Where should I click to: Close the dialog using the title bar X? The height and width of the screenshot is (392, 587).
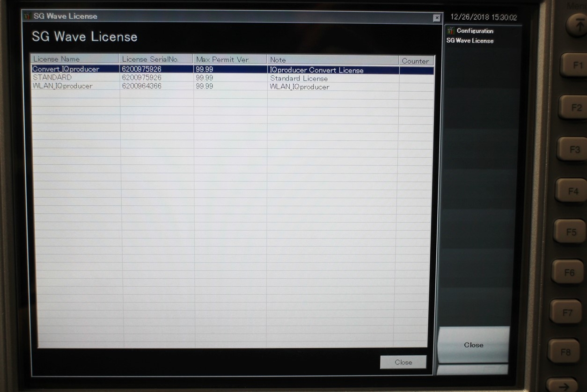pyautogui.click(x=437, y=18)
